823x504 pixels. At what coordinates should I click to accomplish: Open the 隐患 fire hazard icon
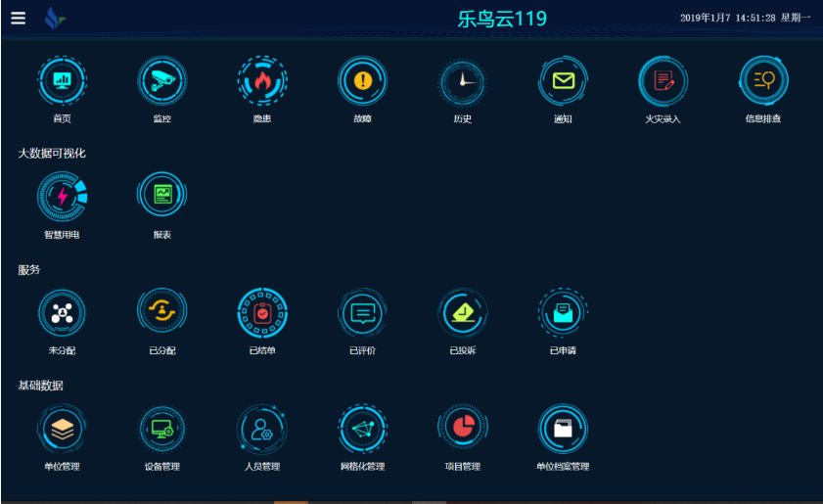[262, 81]
